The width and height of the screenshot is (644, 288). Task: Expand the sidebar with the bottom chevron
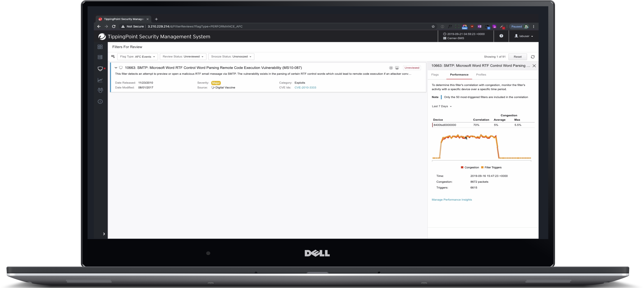[x=104, y=234]
